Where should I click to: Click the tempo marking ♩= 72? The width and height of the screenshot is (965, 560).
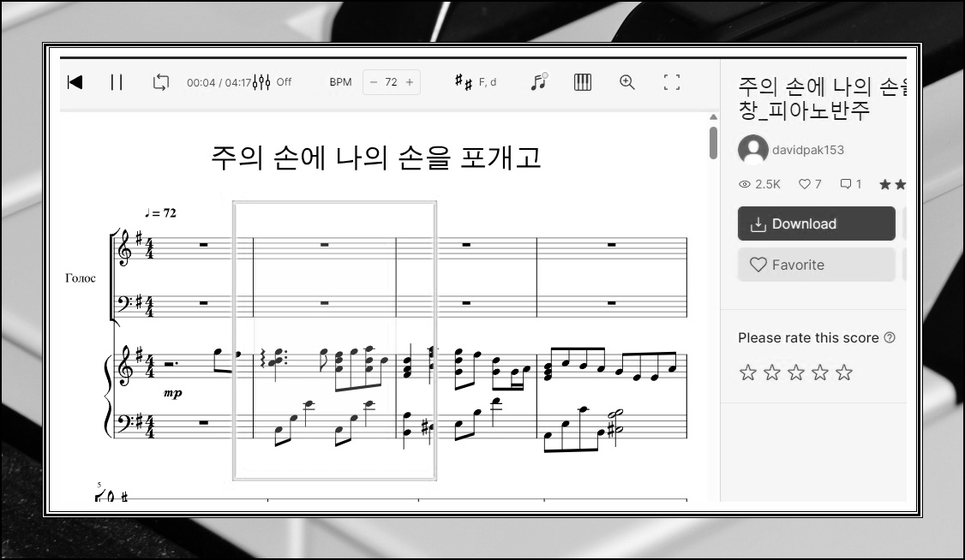[x=160, y=212]
